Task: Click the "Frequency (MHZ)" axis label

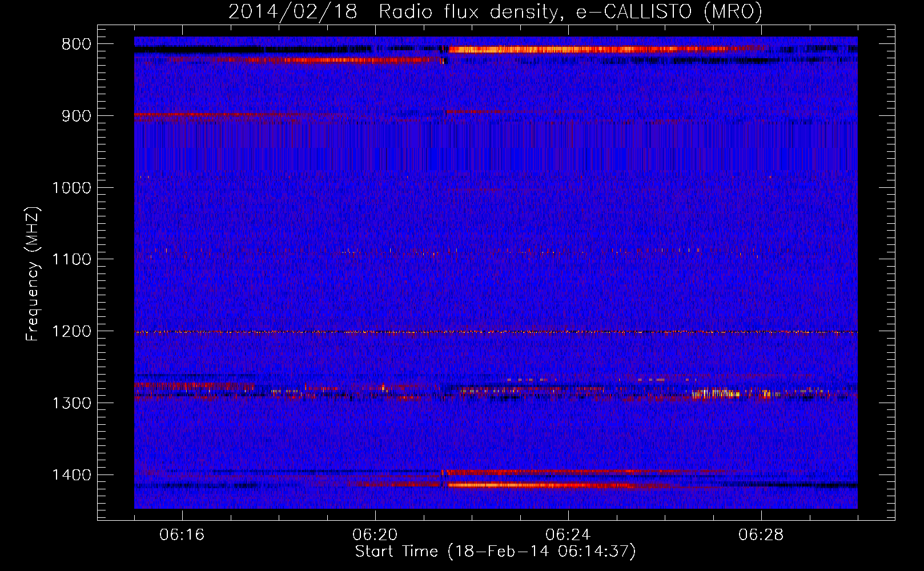Action: coord(33,274)
